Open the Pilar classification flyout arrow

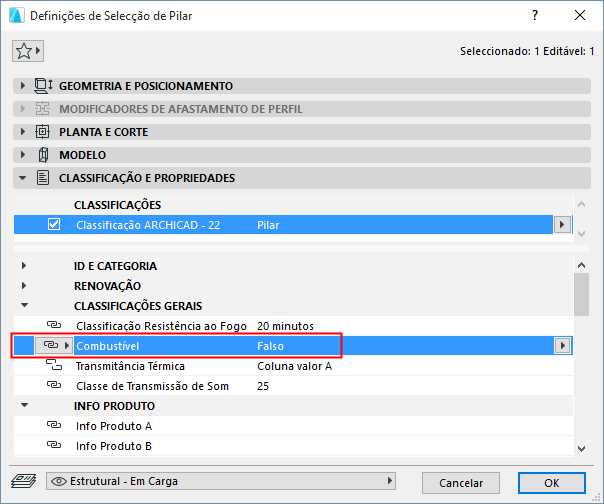click(x=562, y=225)
